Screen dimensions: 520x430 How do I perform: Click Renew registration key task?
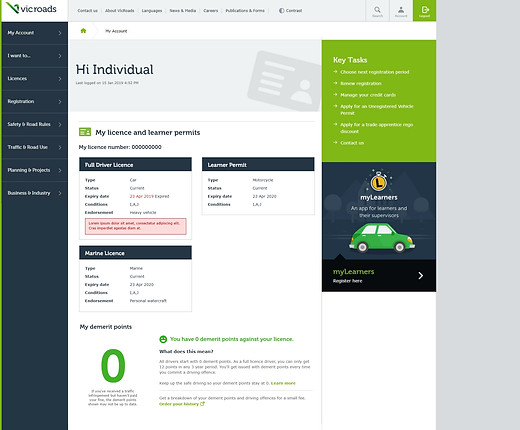coord(361,83)
